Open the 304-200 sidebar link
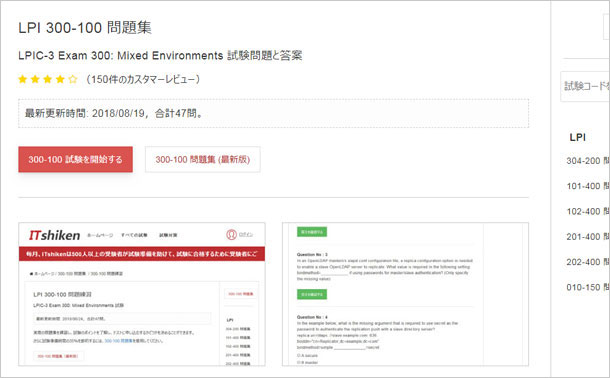 coord(587,161)
